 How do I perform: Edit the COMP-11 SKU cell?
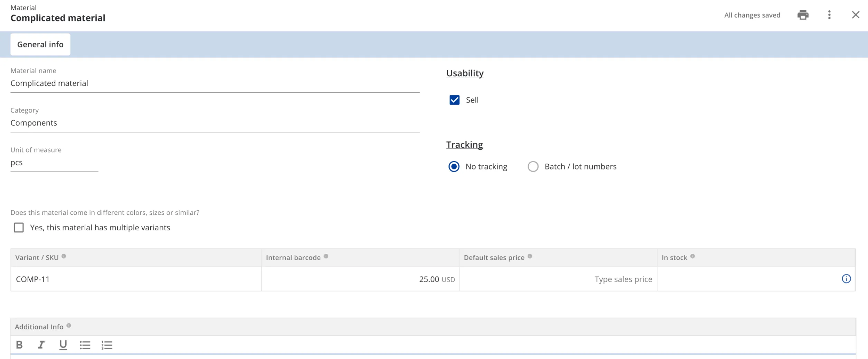point(136,279)
